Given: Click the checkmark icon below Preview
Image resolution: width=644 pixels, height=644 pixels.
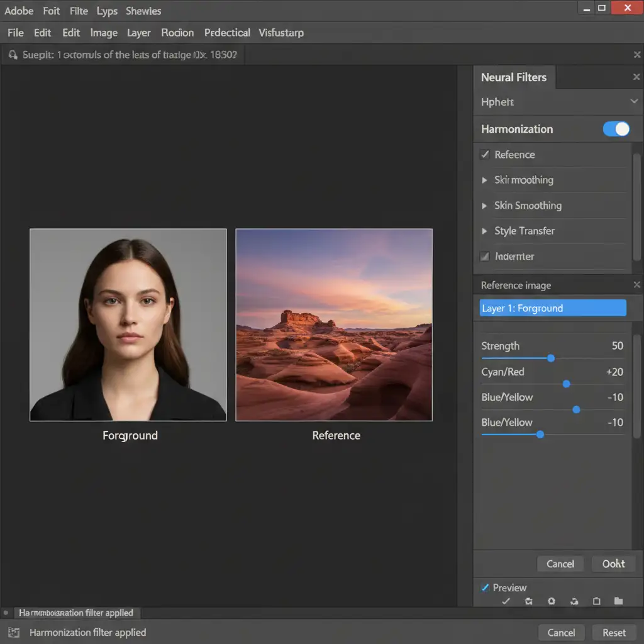Looking at the screenshot, I should (x=506, y=601).
